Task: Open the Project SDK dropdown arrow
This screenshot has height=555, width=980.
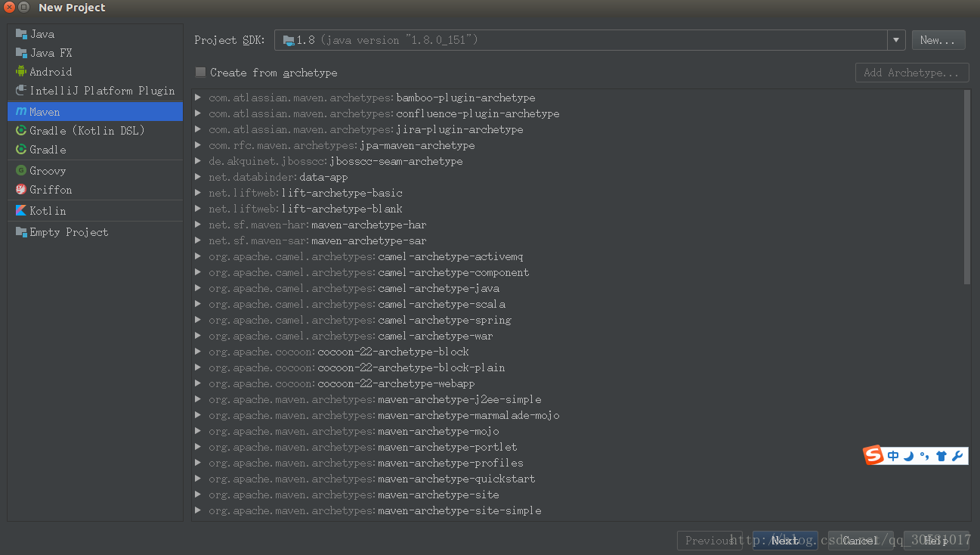Action: tap(896, 40)
